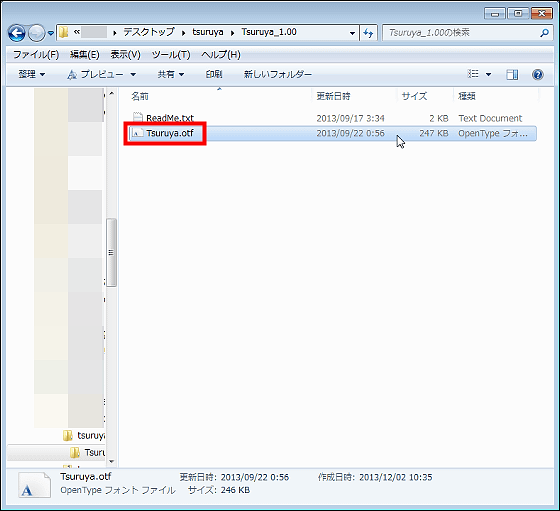This screenshot has height=511, width=560.
Task: Maximize the explorer window
Action: coord(518,14)
